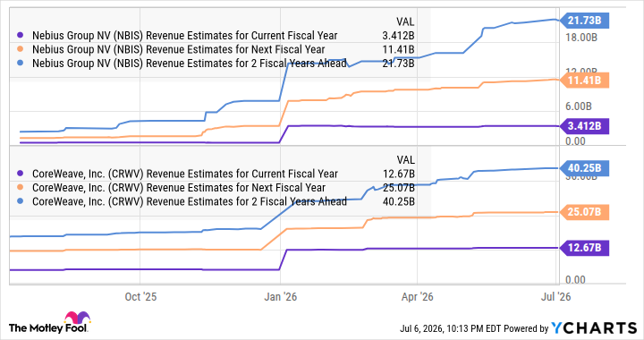Click the 6.00B y-axis label
The height and width of the screenshot is (340, 644).
(579, 106)
